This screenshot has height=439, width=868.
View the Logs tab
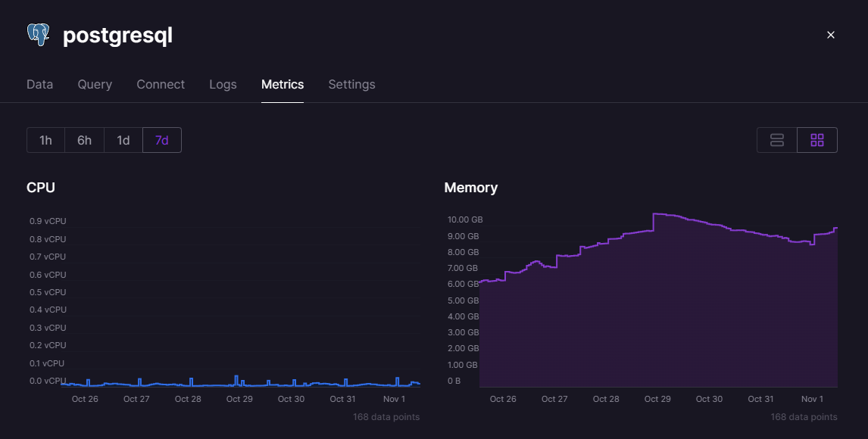point(223,84)
